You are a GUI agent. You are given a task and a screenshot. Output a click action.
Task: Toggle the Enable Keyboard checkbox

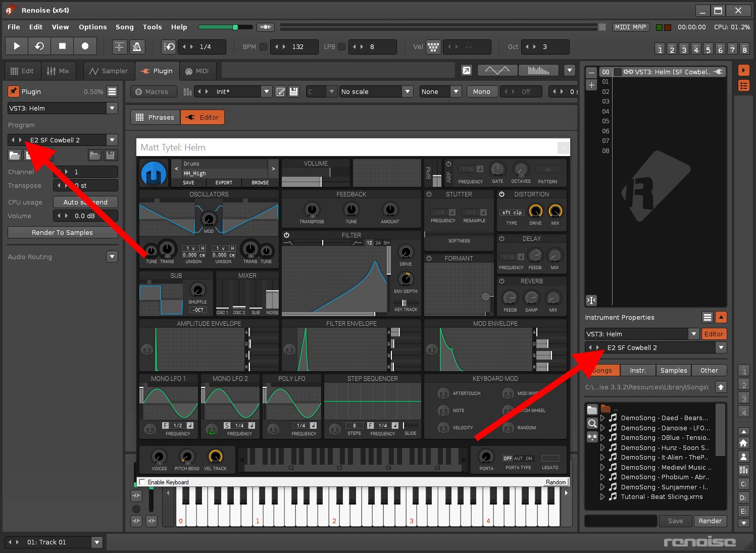(x=142, y=482)
